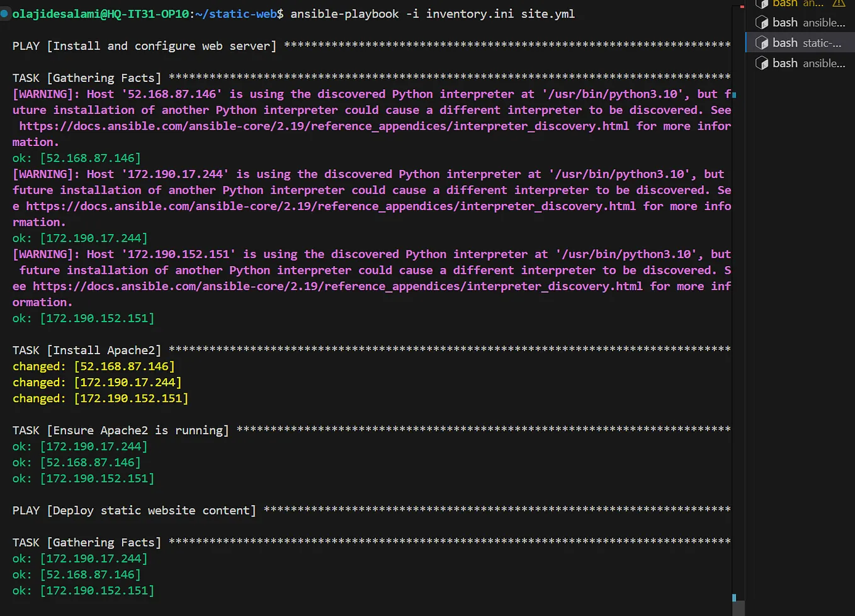Click 'ok: [172.190.152.151]' under Ensure Apache2 is running
This screenshot has width=855, height=616.
[83, 478]
